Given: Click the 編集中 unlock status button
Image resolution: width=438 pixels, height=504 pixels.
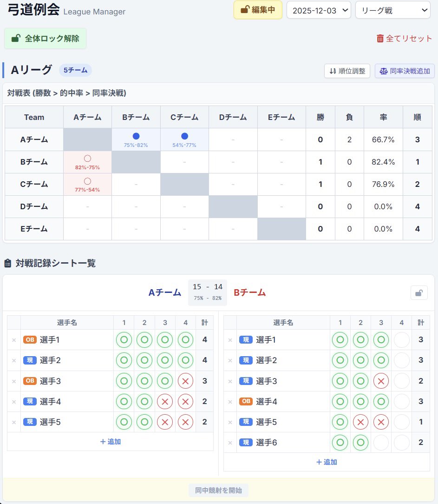Looking at the screenshot, I should (x=258, y=10).
